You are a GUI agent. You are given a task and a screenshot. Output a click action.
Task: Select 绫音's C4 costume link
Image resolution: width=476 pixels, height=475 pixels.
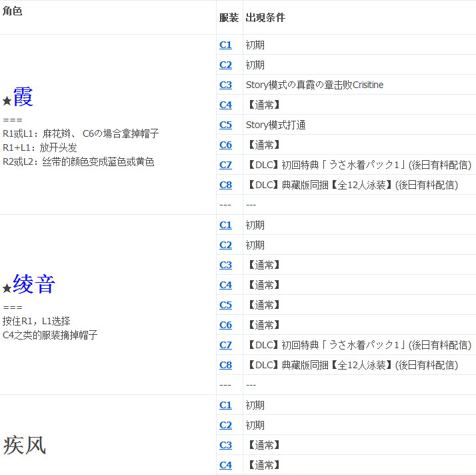coord(225,285)
